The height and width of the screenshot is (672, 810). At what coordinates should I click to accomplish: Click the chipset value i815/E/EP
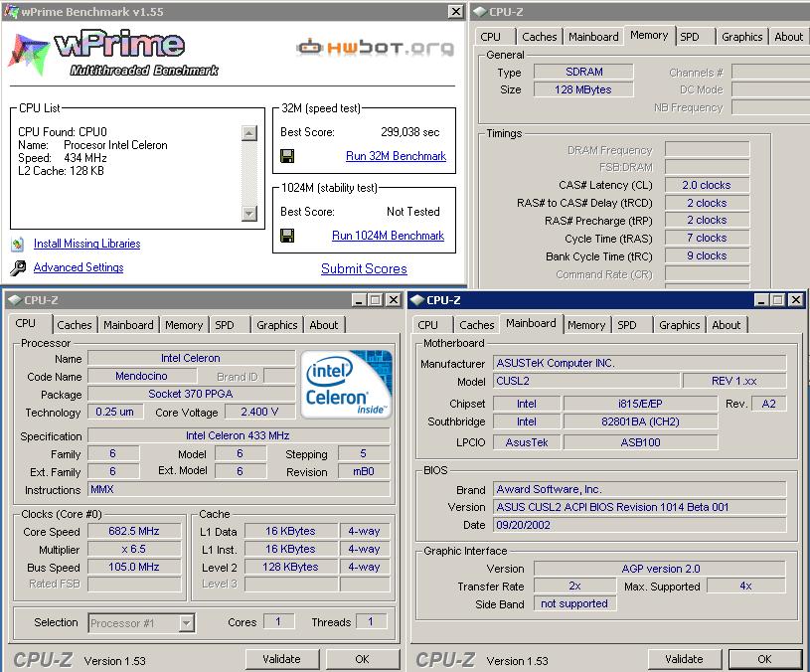point(640,404)
